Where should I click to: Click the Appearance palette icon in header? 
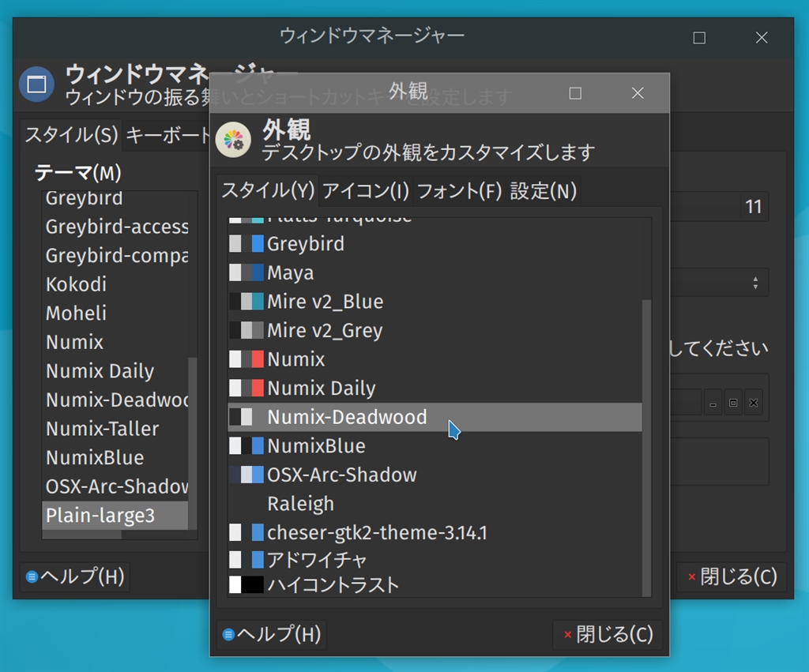(233, 141)
